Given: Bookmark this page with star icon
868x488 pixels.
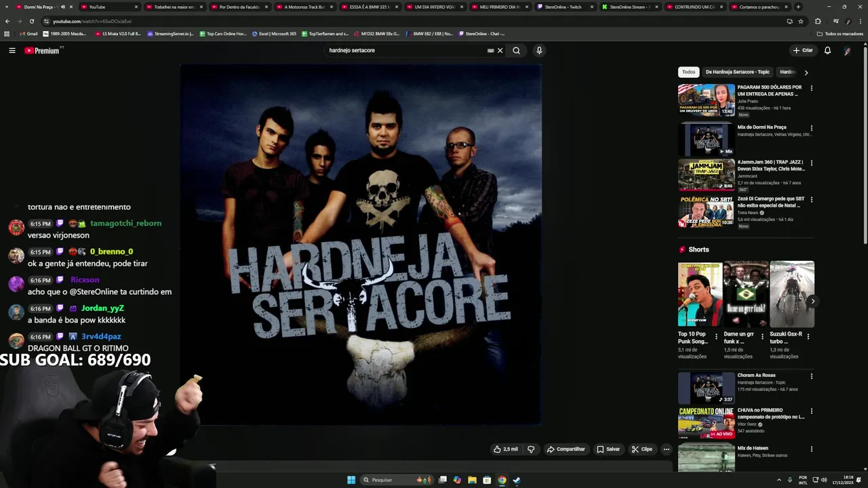Looking at the screenshot, I should [801, 21].
